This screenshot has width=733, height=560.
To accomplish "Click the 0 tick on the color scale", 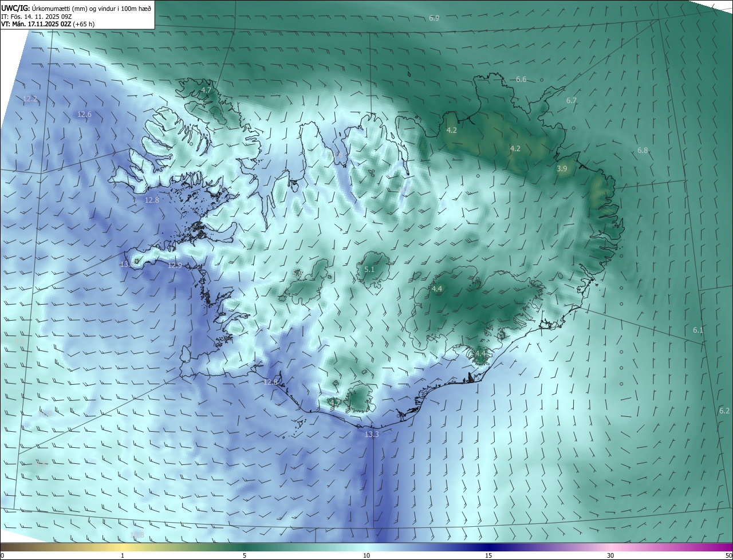I will pos(2,556).
